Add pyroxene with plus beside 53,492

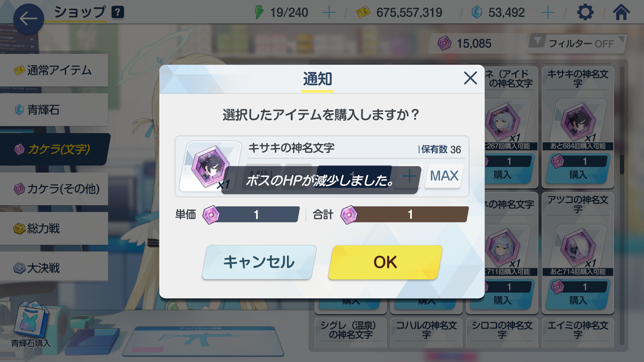pos(547,12)
